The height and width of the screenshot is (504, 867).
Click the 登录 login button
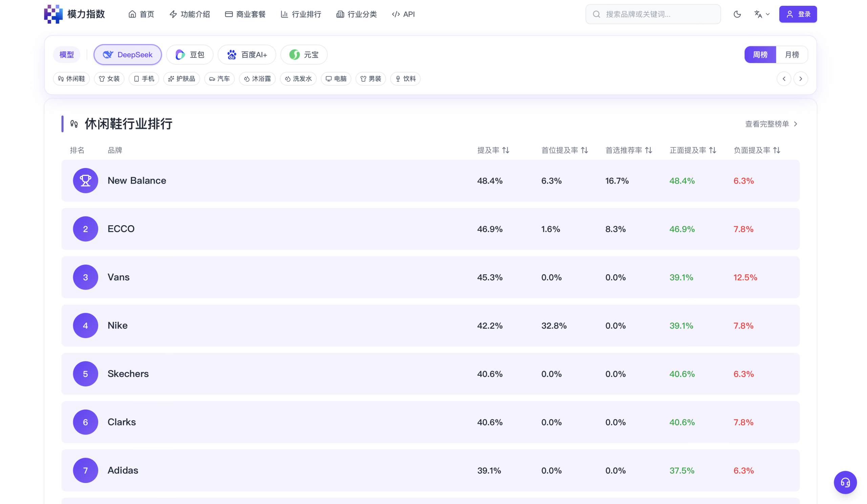click(798, 14)
